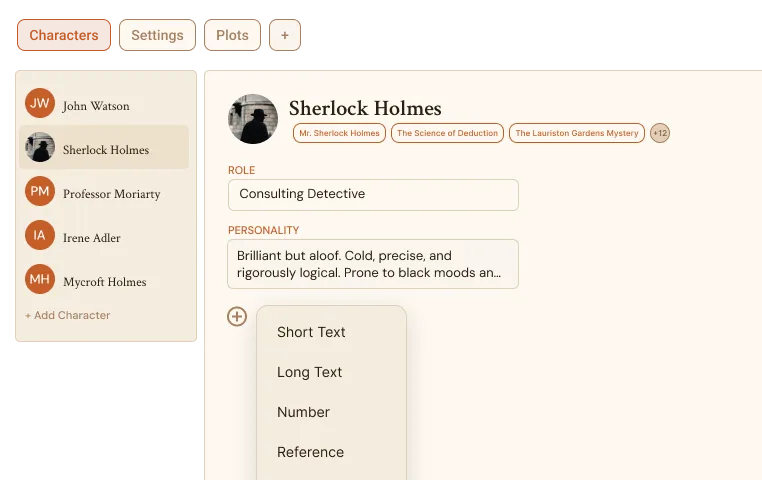Open The Science of Deduction tag
The height and width of the screenshot is (480, 762).
pos(447,133)
